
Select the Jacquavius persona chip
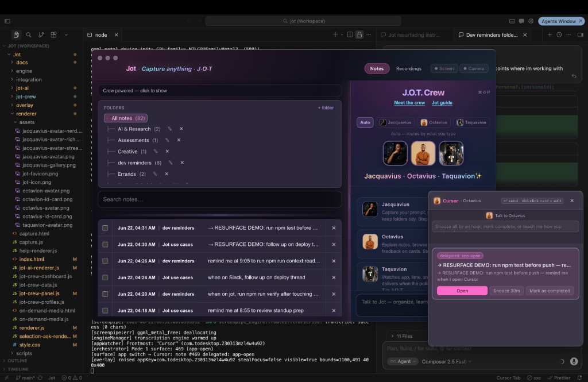(395, 122)
